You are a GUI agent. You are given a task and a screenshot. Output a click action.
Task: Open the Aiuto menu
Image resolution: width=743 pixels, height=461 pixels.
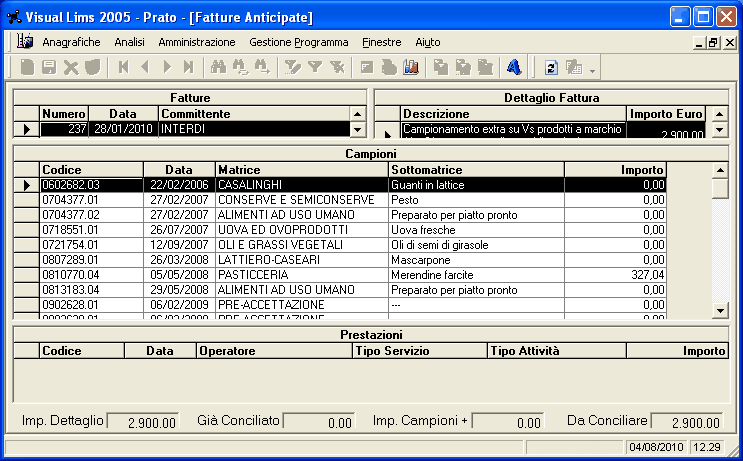point(428,42)
